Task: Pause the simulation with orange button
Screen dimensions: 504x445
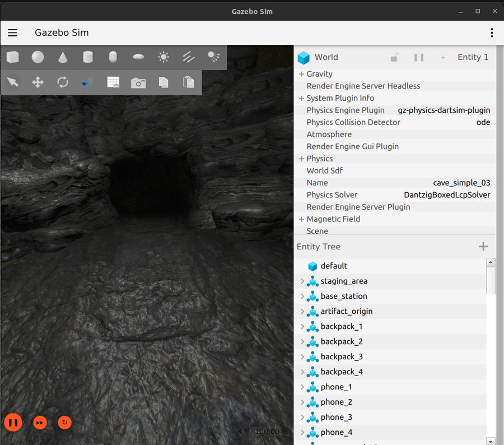Action: [13, 423]
